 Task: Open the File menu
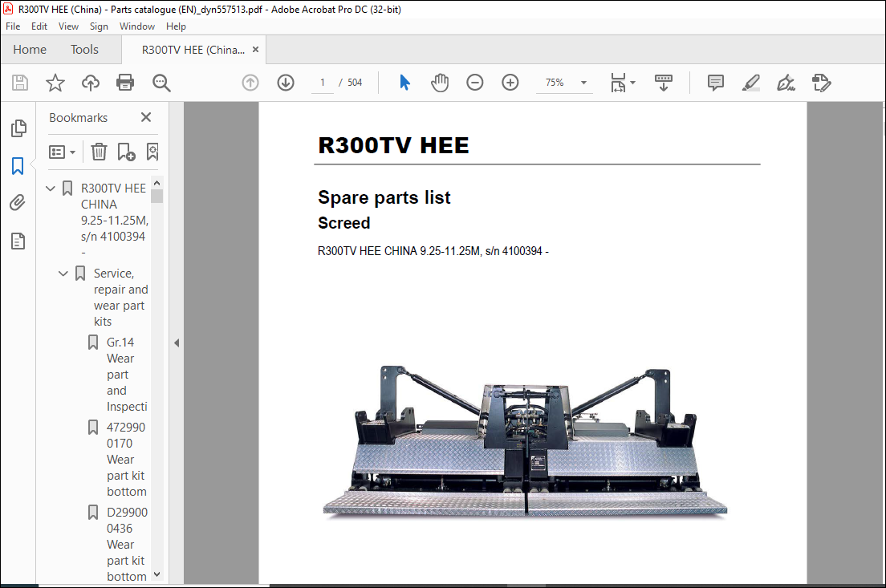13,26
